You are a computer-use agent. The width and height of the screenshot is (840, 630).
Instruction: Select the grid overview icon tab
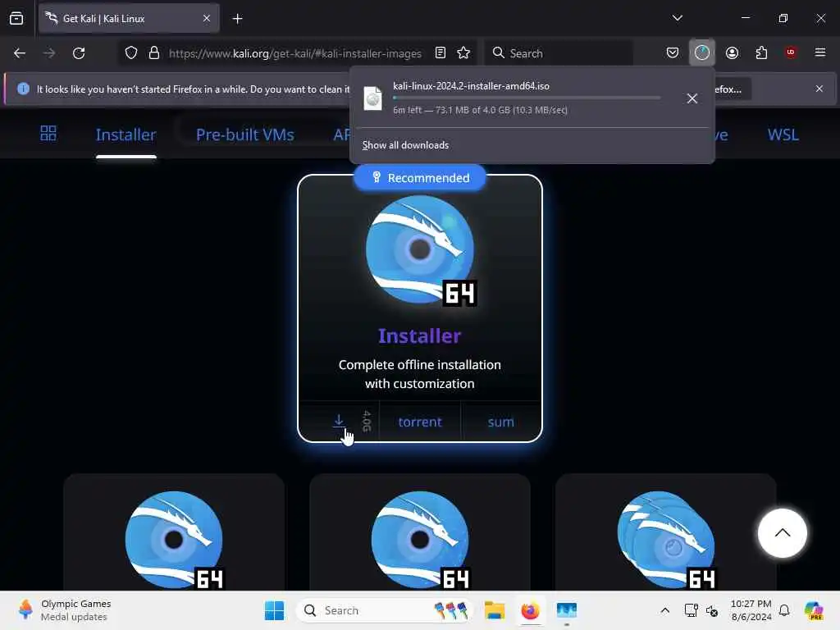click(x=48, y=134)
